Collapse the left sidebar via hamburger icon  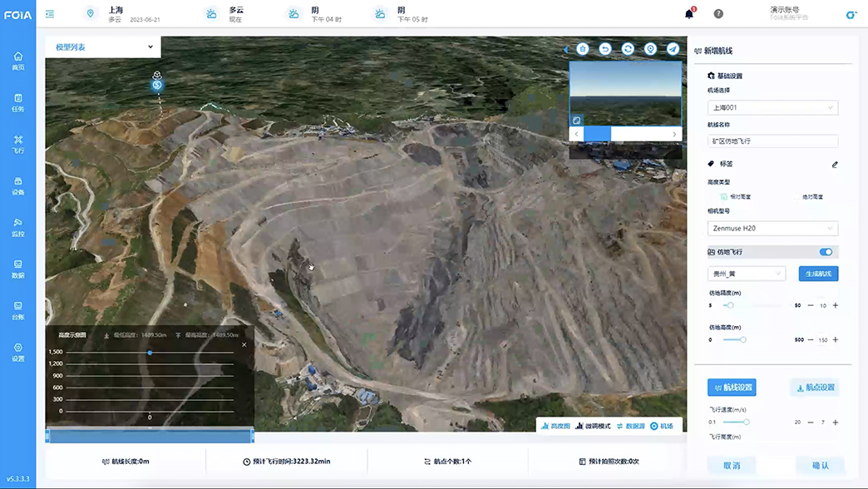coord(50,14)
